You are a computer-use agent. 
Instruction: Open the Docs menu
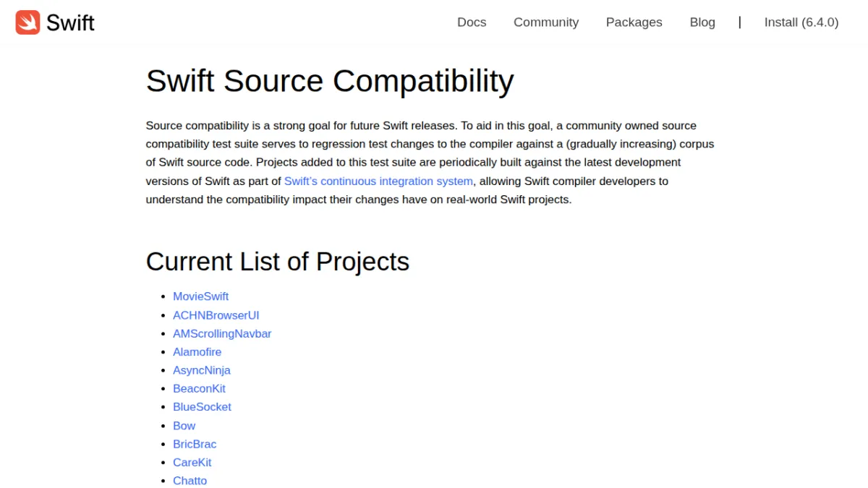pyautogui.click(x=472, y=22)
